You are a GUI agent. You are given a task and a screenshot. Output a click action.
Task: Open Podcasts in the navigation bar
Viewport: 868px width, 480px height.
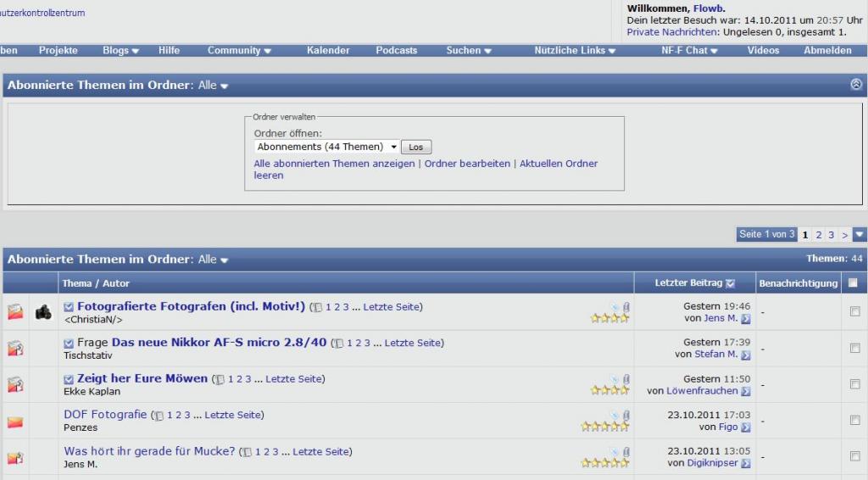click(x=397, y=50)
